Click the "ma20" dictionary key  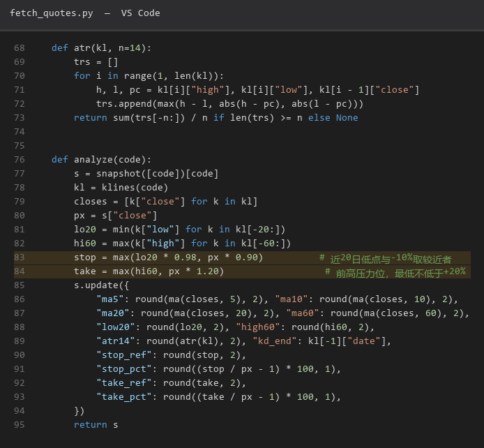pyautogui.click(x=113, y=313)
